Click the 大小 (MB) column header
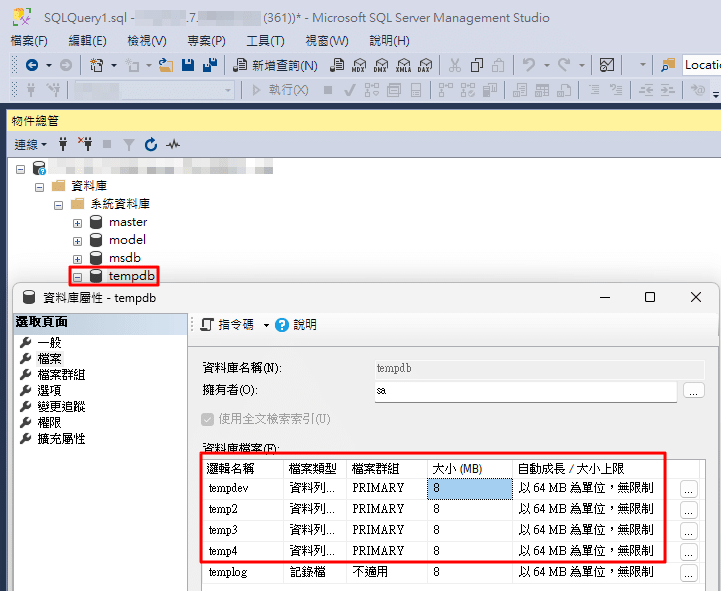The width and height of the screenshot is (721, 591). [x=469, y=469]
